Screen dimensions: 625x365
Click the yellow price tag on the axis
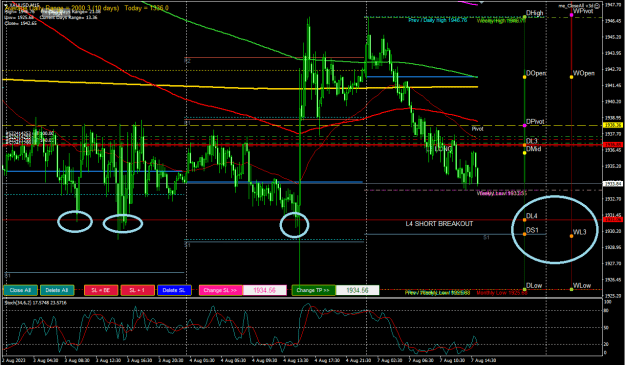613,125
